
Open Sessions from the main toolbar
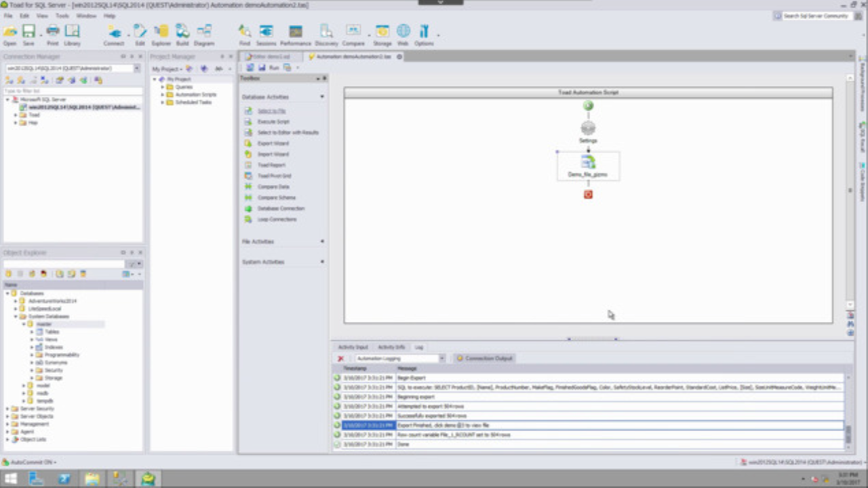pos(266,32)
